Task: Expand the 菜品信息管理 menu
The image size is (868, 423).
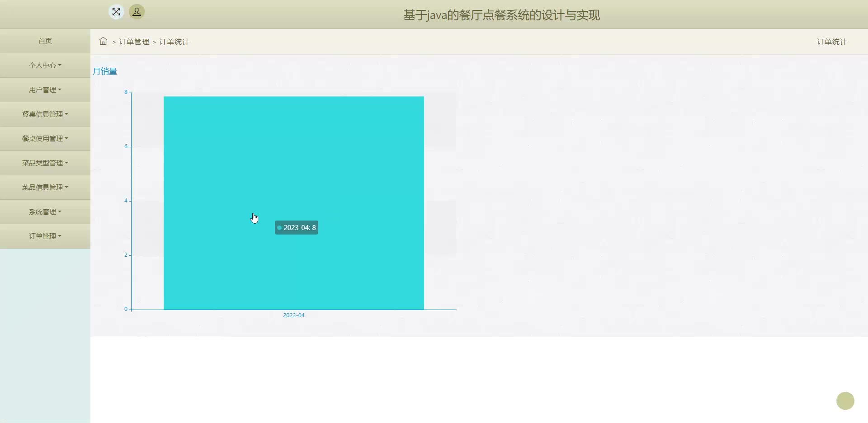Action: 45,188
